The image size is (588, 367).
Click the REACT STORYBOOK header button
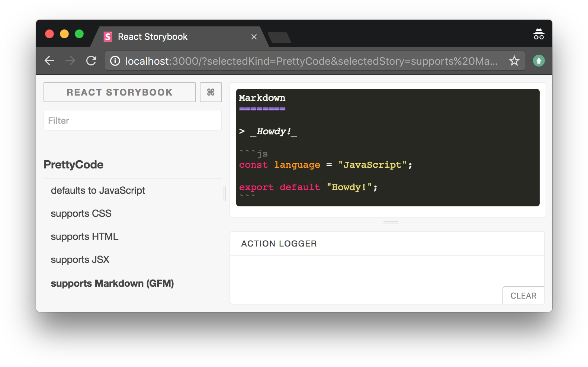(x=119, y=92)
